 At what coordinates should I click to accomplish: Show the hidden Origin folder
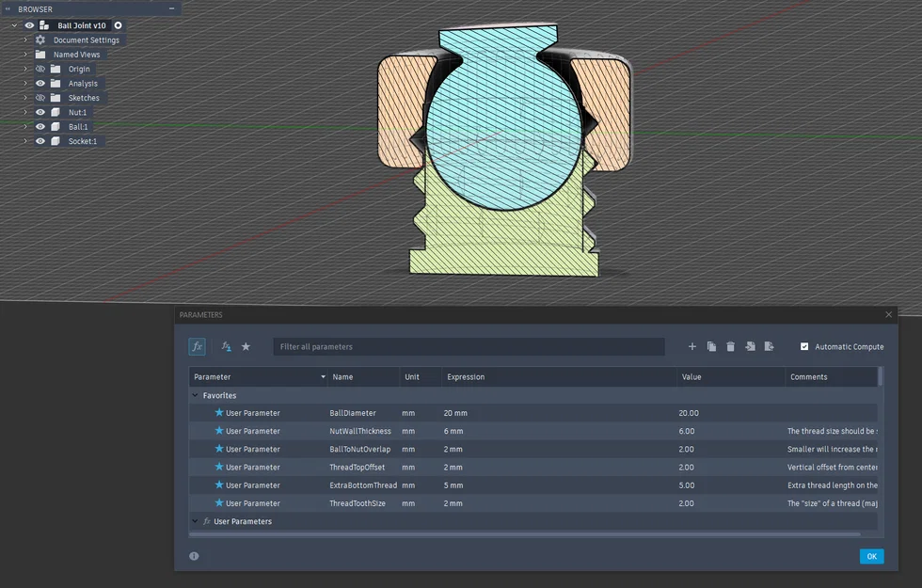pos(40,69)
